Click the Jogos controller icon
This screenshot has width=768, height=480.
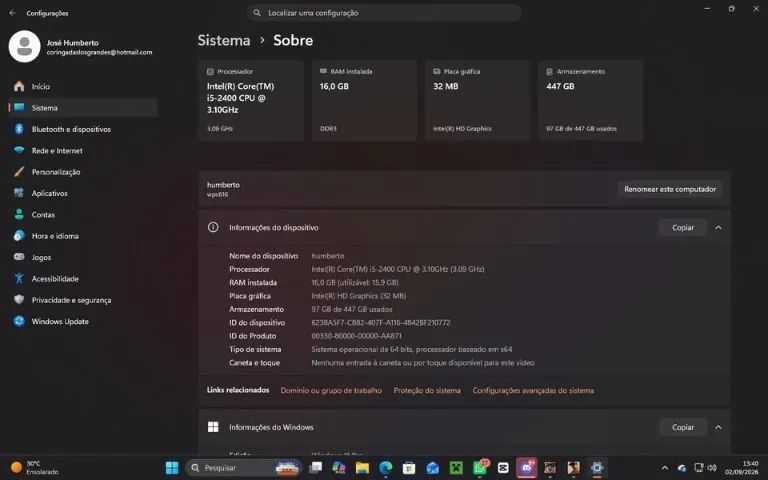pos(19,257)
